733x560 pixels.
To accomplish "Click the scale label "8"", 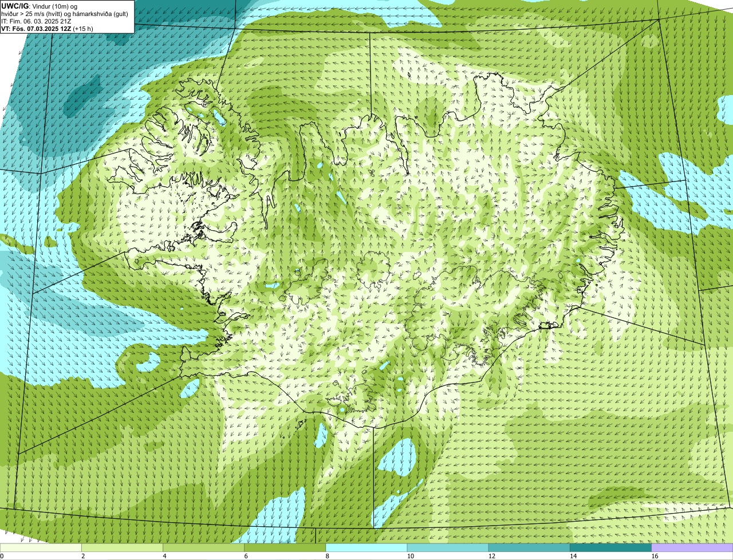I will (x=327, y=556).
